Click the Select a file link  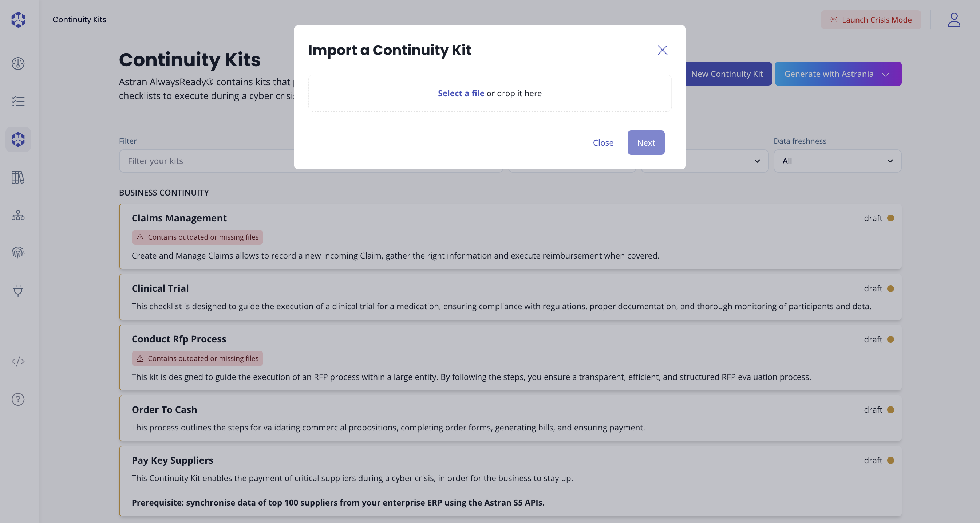(x=461, y=93)
